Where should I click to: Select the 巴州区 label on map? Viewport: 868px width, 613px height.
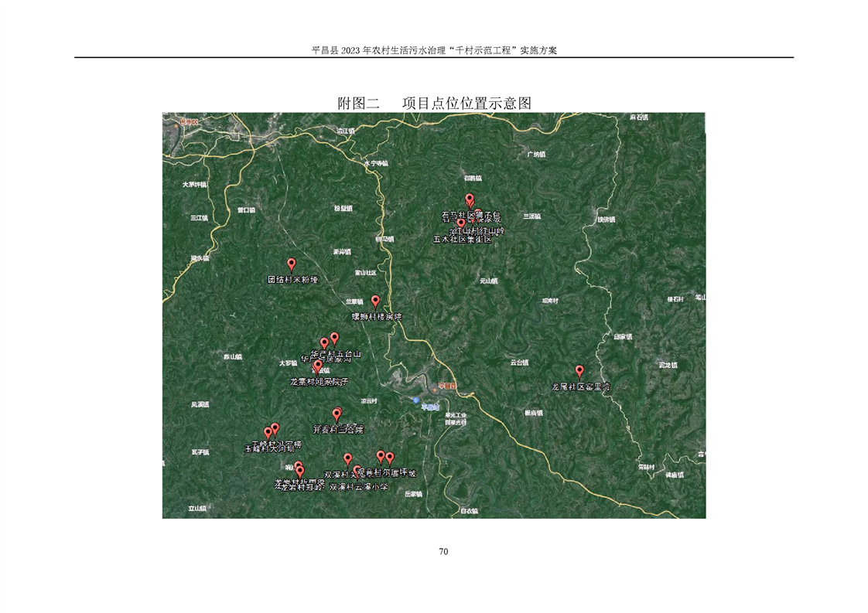pos(189,122)
